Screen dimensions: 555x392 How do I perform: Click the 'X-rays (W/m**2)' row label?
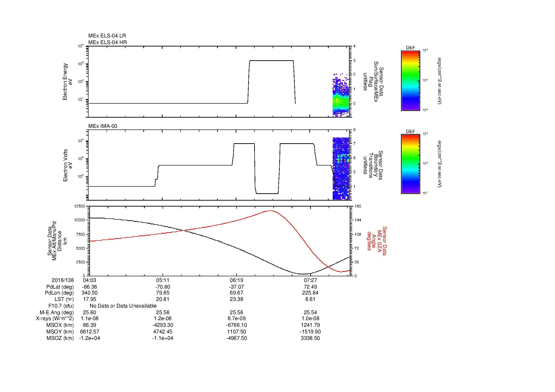(55, 318)
